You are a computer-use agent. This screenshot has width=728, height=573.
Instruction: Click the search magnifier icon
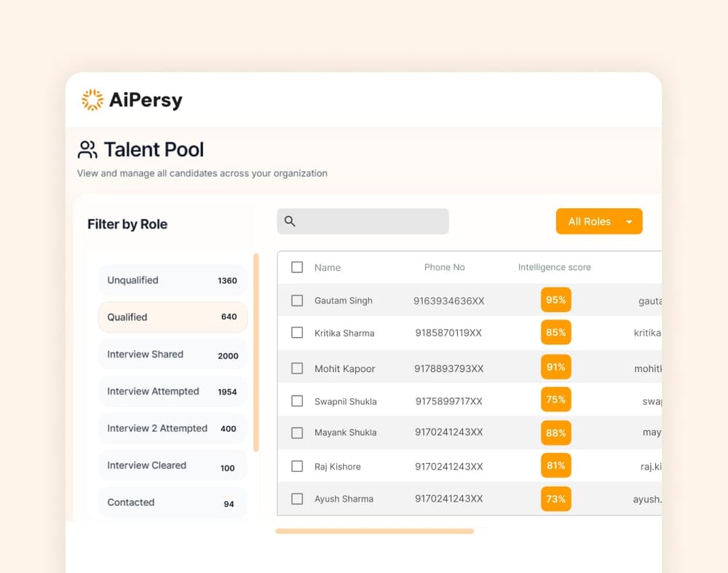click(x=290, y=221)
